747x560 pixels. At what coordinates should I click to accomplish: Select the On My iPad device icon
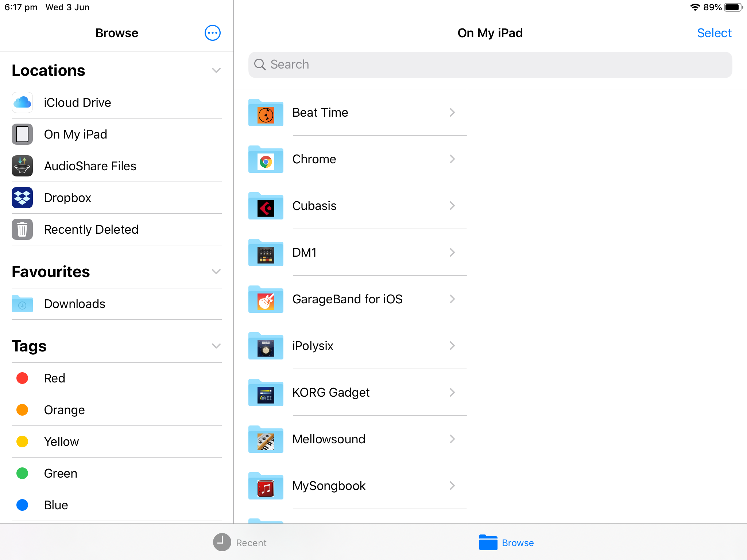pyautogui.click(x=22, y=134)
